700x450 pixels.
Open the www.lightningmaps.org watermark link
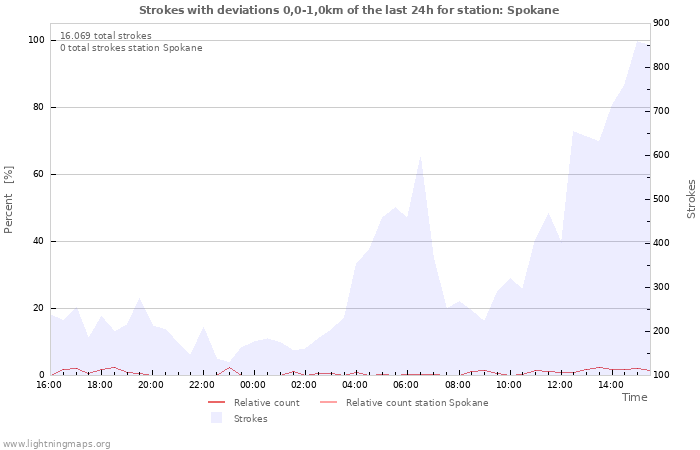(x=57, y=444)
